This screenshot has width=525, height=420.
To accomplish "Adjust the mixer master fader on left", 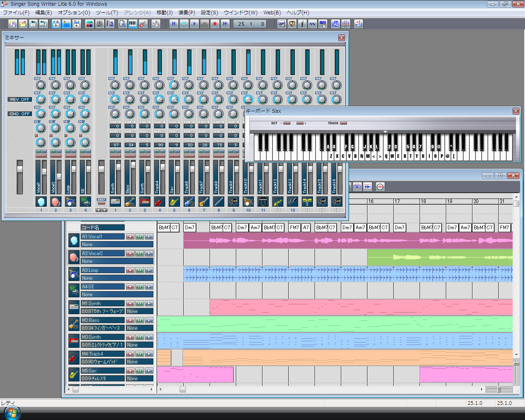I will 20,169.
